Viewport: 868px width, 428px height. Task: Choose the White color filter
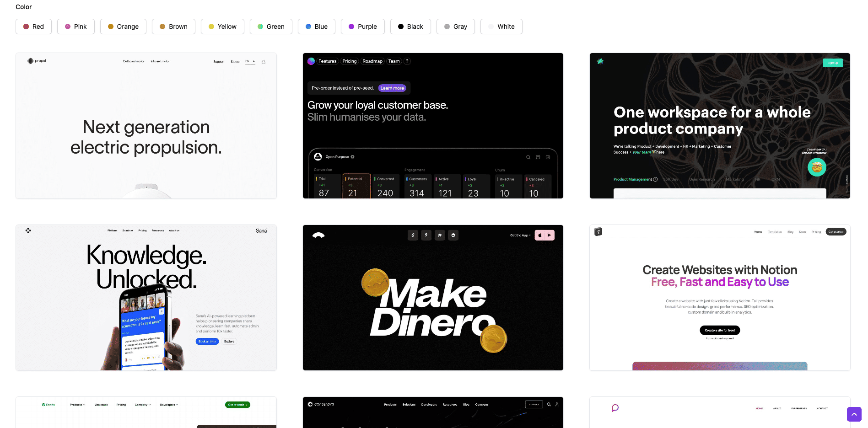(501, 27)
